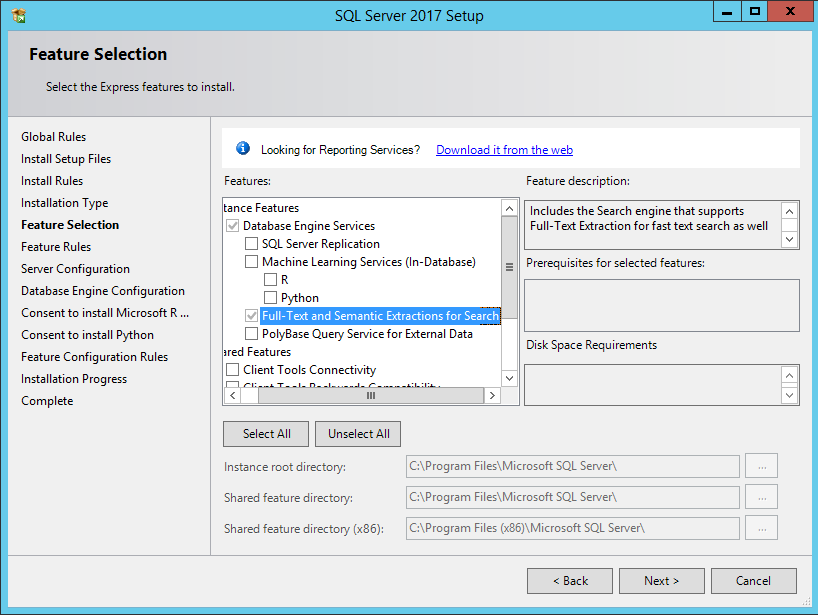The height and width of the screenshot is (615, 818).
Task: Select Full-Text and Semantic Extractions item
Action: click(379, 316)
